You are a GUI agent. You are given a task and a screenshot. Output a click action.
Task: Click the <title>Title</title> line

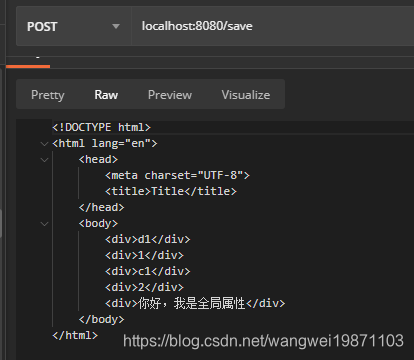[x=171, y=191]
